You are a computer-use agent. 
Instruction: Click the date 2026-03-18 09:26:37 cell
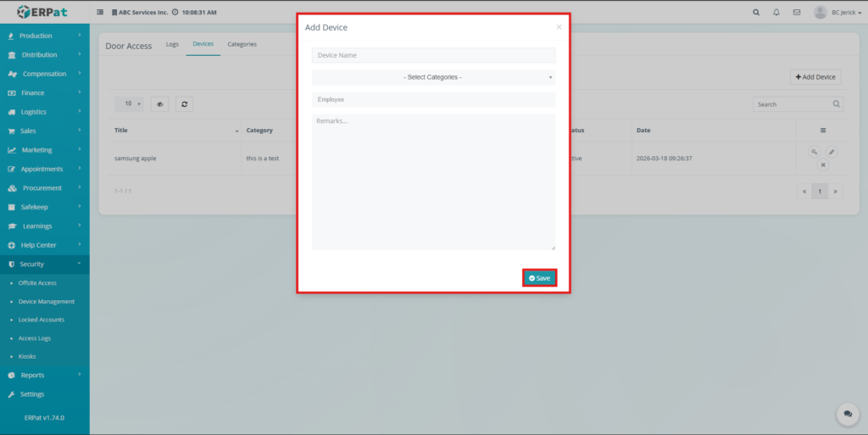pyautogui.click(x=665, y=159)
